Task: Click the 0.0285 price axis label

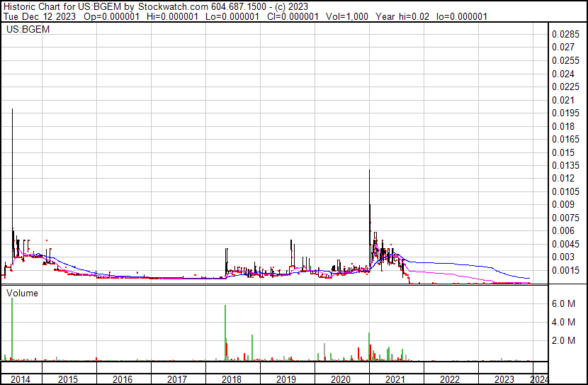Action: coord(565,34)
